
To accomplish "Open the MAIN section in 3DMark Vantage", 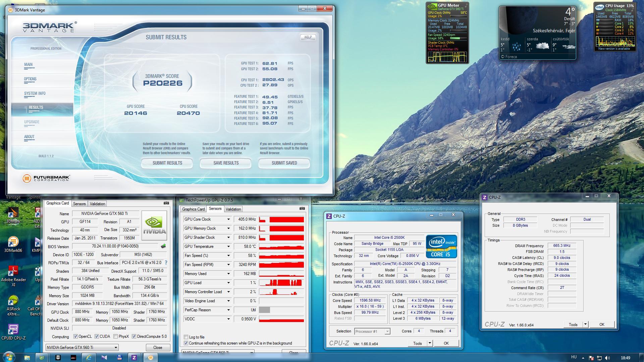I will tap(29, 65).
